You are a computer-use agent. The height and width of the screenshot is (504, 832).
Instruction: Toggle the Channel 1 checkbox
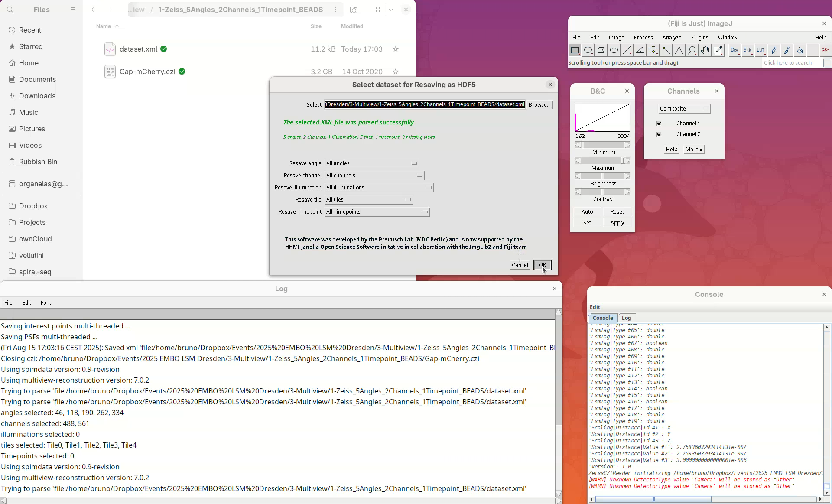[659, 124]
